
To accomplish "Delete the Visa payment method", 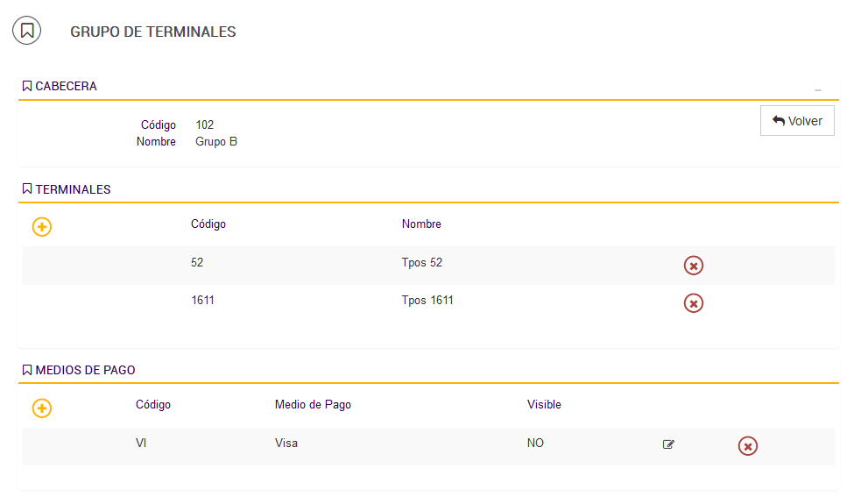I will click(747, 446).
